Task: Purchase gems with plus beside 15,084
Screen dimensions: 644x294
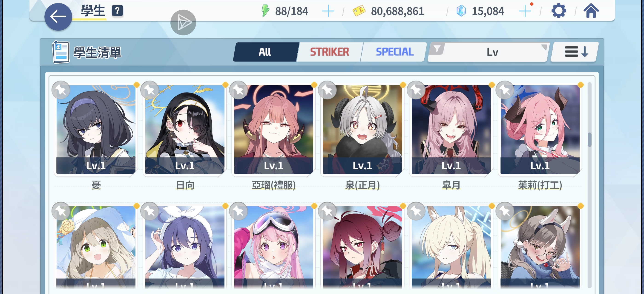Action: (x=525, y=11)
